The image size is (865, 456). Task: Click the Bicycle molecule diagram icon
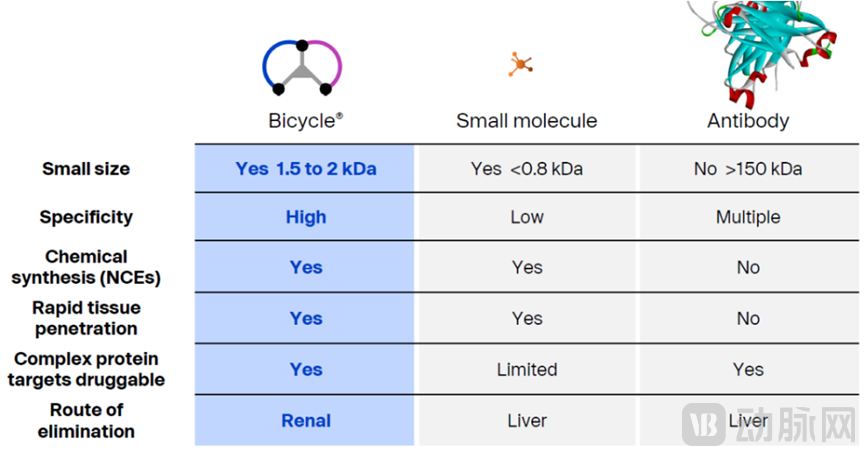(302, 68)
